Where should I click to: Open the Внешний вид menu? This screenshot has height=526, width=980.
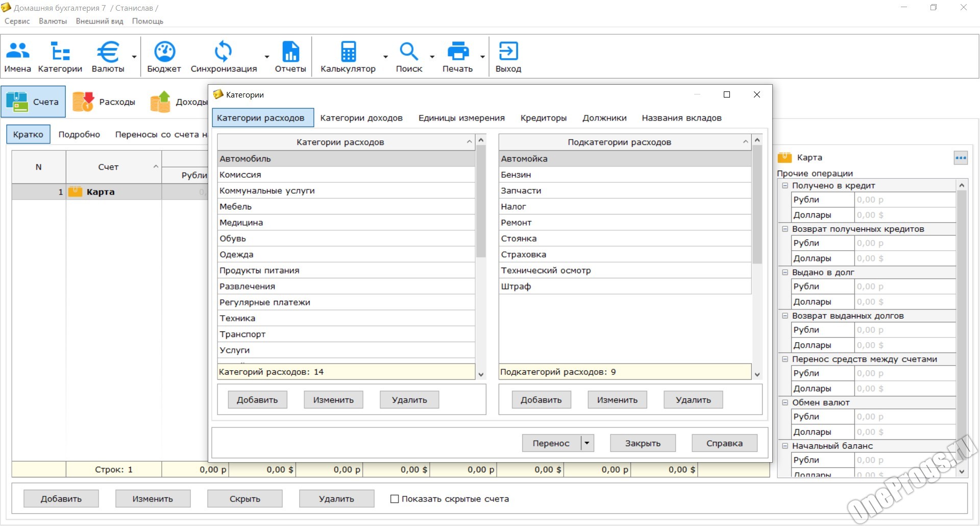100,21
